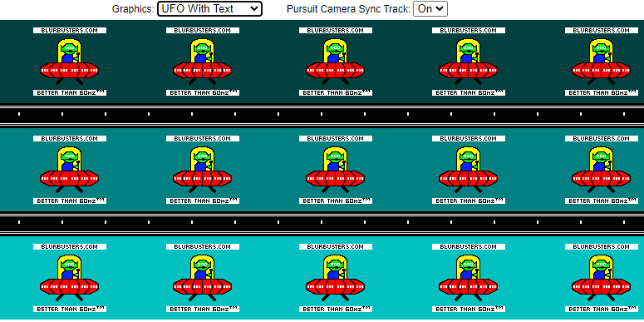This screenshot has height=322, width=644.
Task: Click the Pursuit Camera Sync Track label
Action: tap(348, 8)
